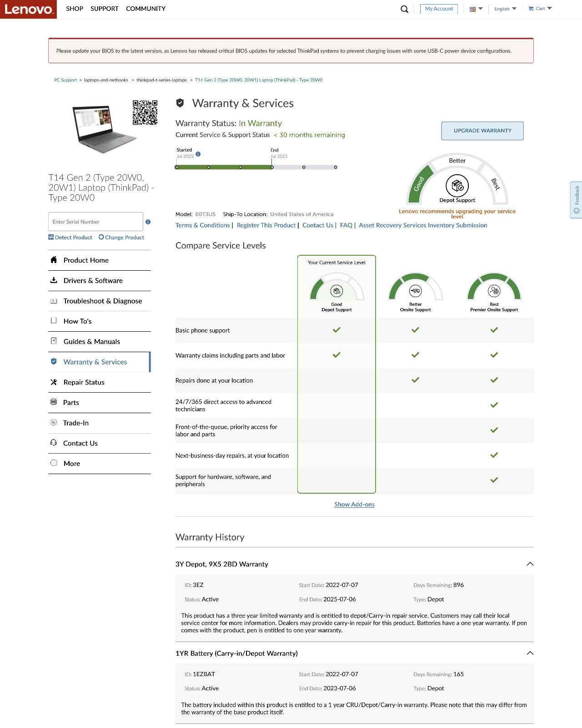Click the How To's book icon
The height and width of the screenshot is (728, 582).
click(x=54, y=320)
